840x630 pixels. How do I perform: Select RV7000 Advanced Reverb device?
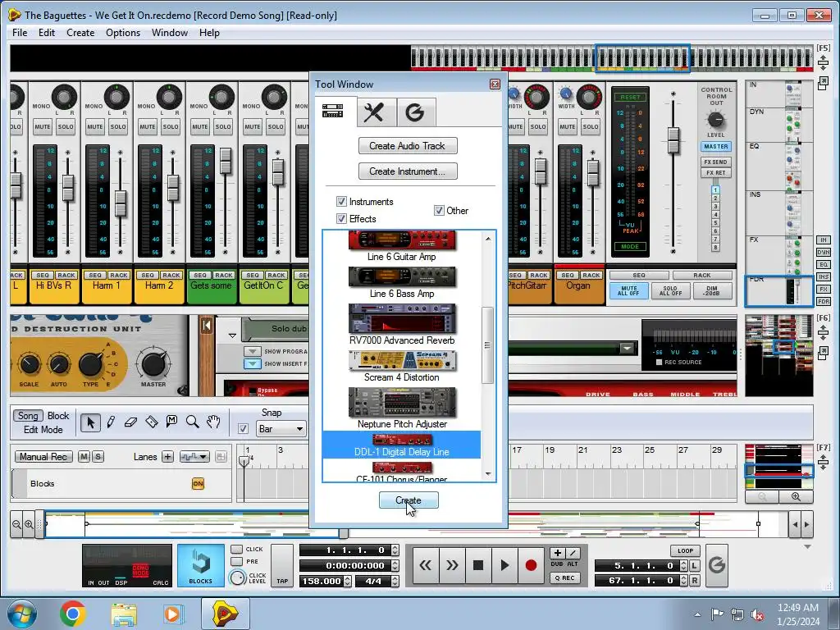click(402, 325)
